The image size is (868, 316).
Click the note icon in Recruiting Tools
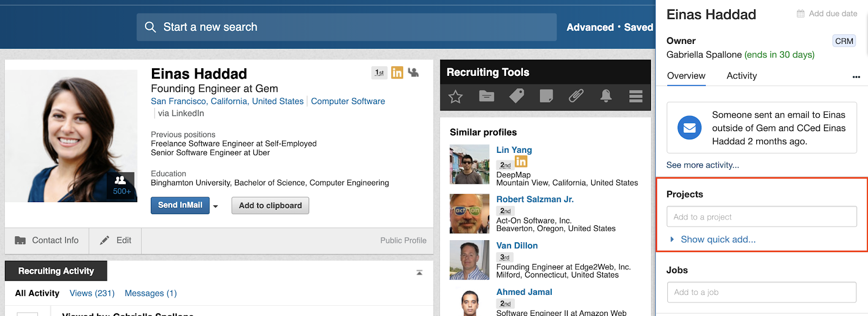[x=546, y=96]
